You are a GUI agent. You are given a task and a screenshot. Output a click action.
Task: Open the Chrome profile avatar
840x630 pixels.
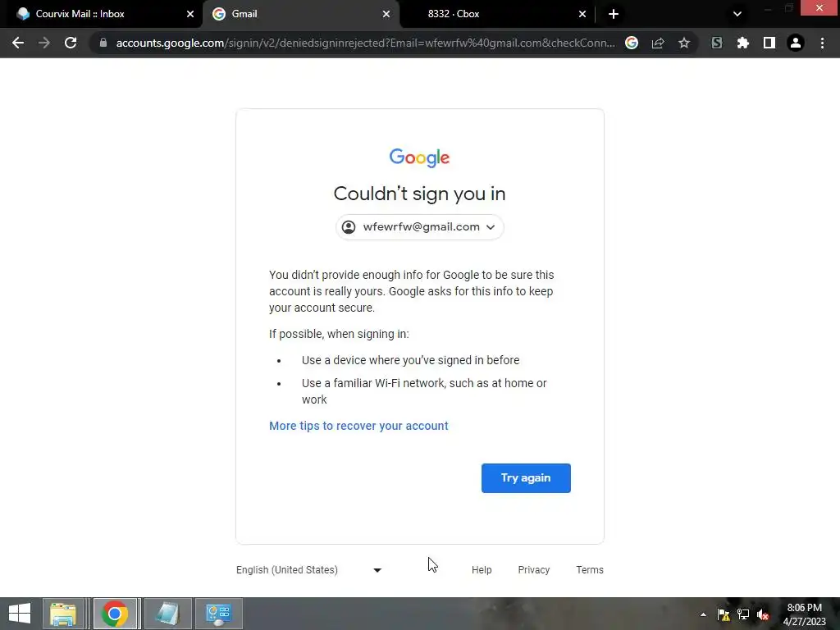tap(796, 43)
